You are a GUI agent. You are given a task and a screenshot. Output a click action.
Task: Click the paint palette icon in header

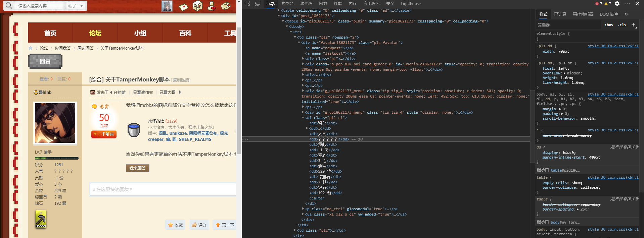coord(226,6)
